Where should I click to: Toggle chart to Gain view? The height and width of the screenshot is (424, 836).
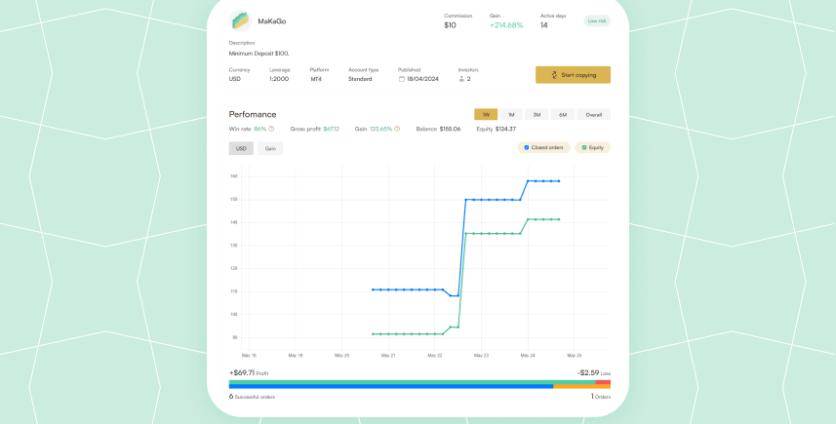pyautogui.click(x=270, y=148)
